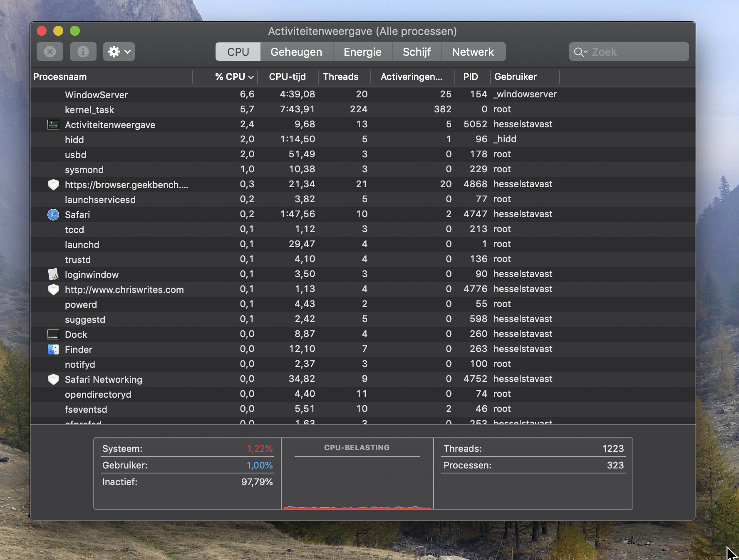This screenshot has height=560, width=739.
Task: Sort by Procesnaam column header
Action: 112,77
